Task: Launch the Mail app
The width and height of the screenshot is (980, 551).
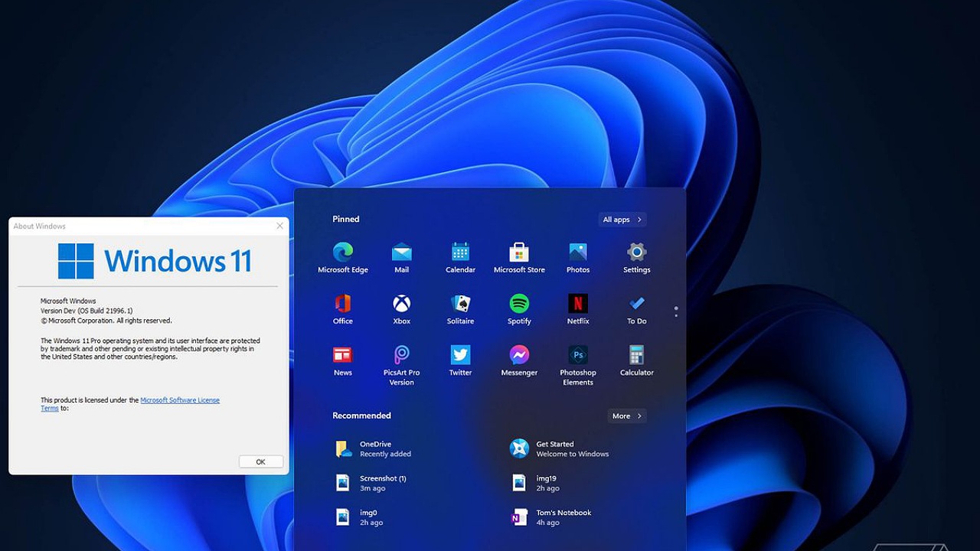Action: tap(401, 253)
